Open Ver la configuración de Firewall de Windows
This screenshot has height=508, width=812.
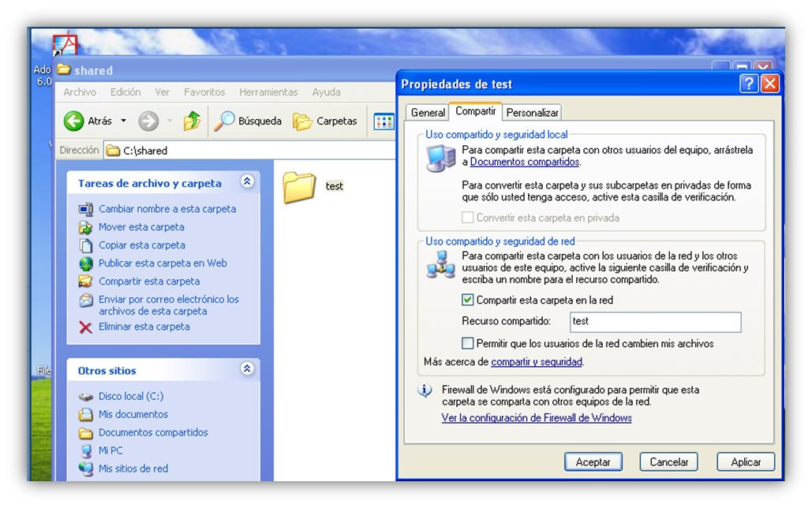537,418
